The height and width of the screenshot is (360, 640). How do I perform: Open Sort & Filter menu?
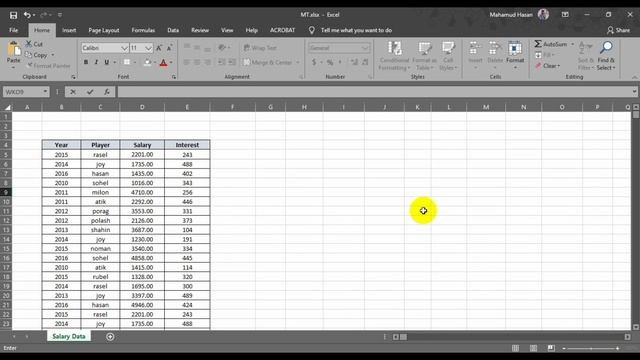tap(586, 56)
